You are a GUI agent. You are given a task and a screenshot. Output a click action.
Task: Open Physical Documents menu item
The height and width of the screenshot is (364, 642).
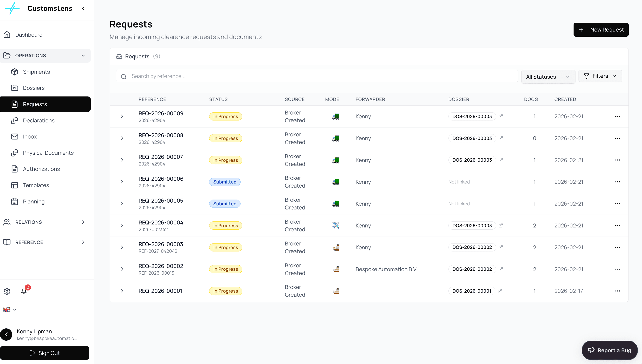tap(48, 153)
